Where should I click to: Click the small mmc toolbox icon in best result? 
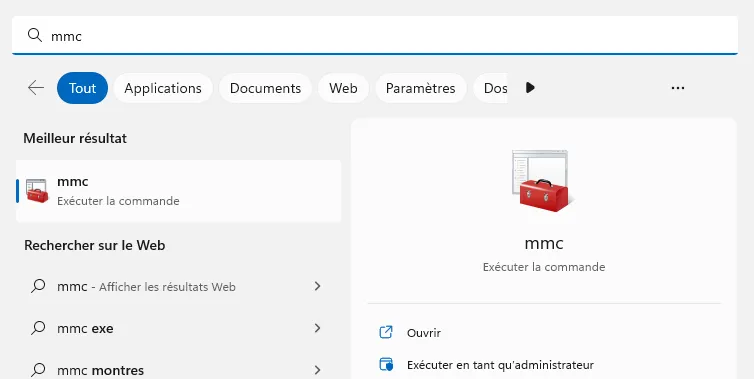tap(37, 191)
